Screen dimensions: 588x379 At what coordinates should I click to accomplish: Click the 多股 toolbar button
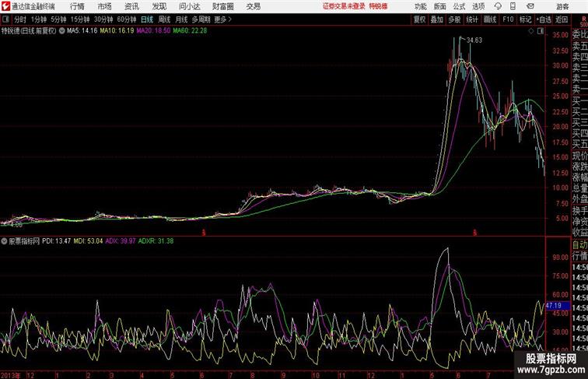point(454,19)
